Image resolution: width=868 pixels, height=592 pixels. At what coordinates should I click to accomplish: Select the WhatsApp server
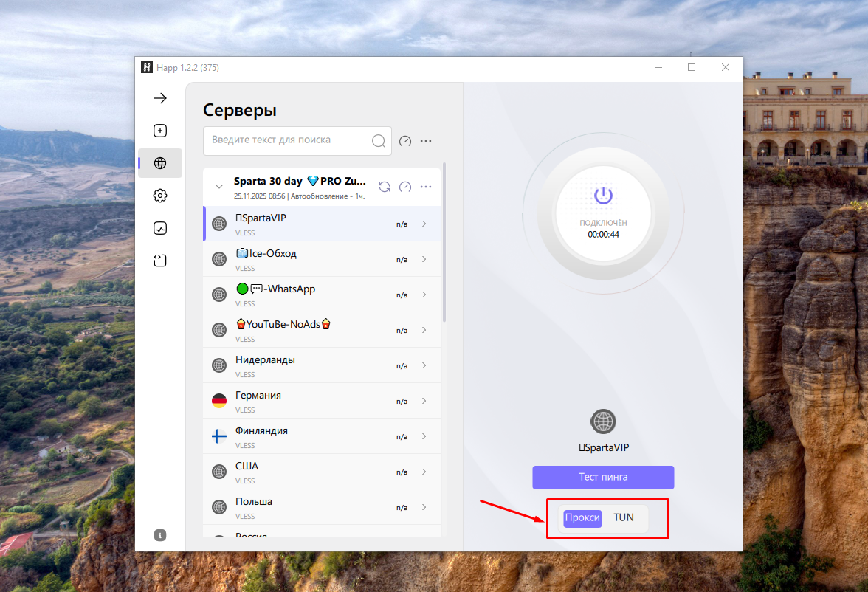pos(322,295)
